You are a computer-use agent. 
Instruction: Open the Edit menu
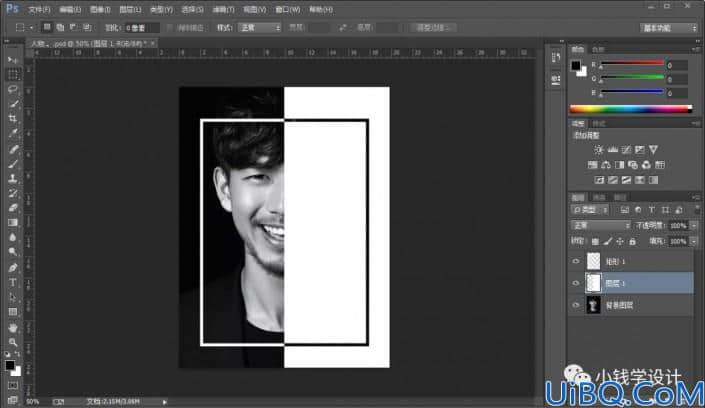coord(70,9)
